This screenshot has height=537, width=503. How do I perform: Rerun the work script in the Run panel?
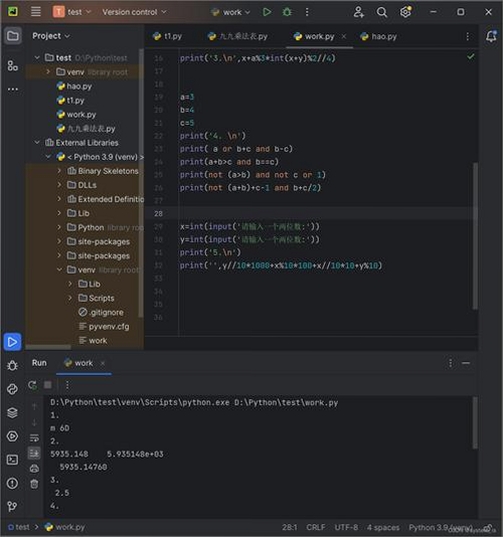pos(33,385)
